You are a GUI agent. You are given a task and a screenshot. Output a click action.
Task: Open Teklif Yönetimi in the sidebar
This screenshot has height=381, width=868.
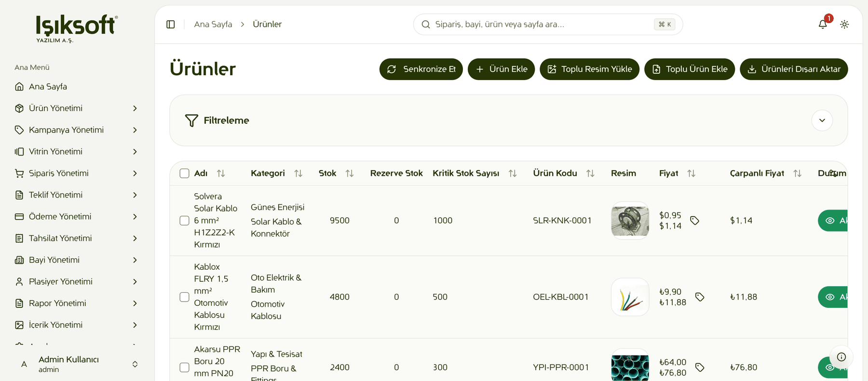pyautogui.click(x=77, y=195)
